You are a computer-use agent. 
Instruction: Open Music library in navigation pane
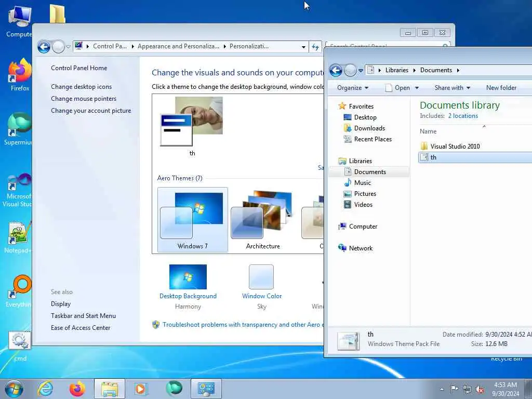tap(362, 182)
